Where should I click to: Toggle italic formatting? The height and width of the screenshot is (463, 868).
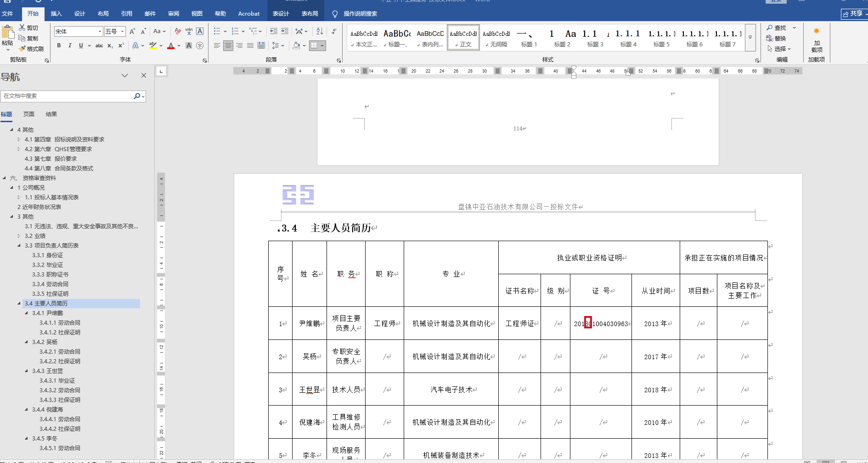click(70, 45)
